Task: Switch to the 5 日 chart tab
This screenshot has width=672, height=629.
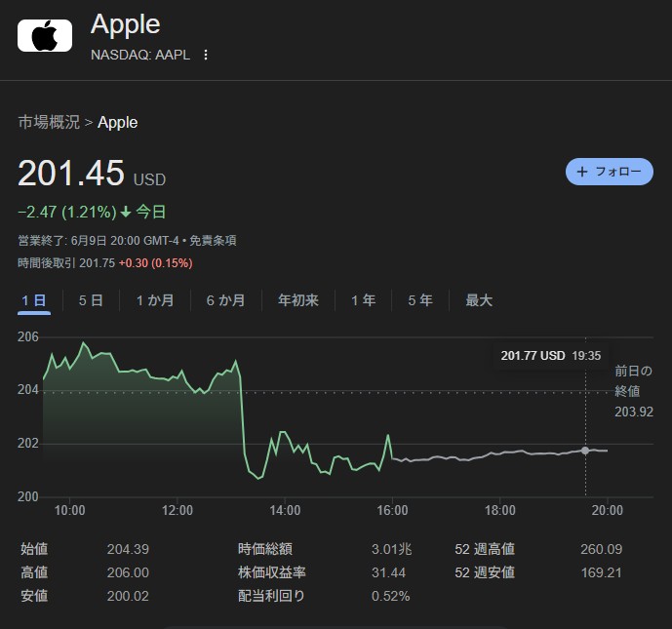Action: (91, 300)
